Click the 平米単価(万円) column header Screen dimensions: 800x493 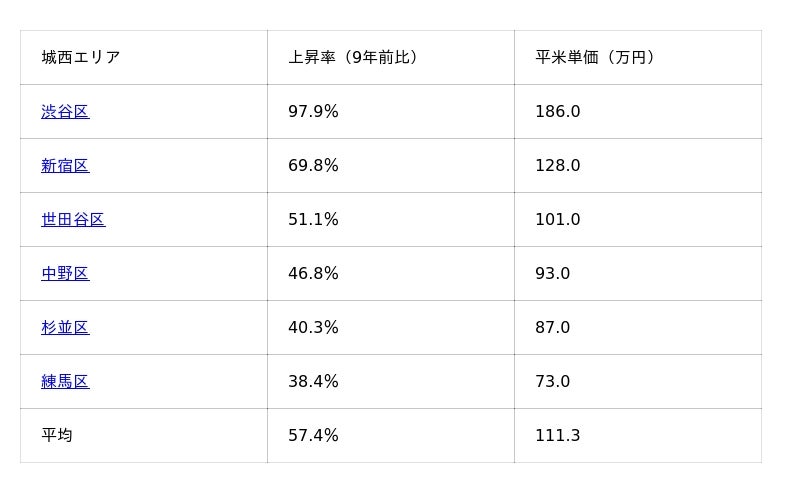[x=595, y=58]
